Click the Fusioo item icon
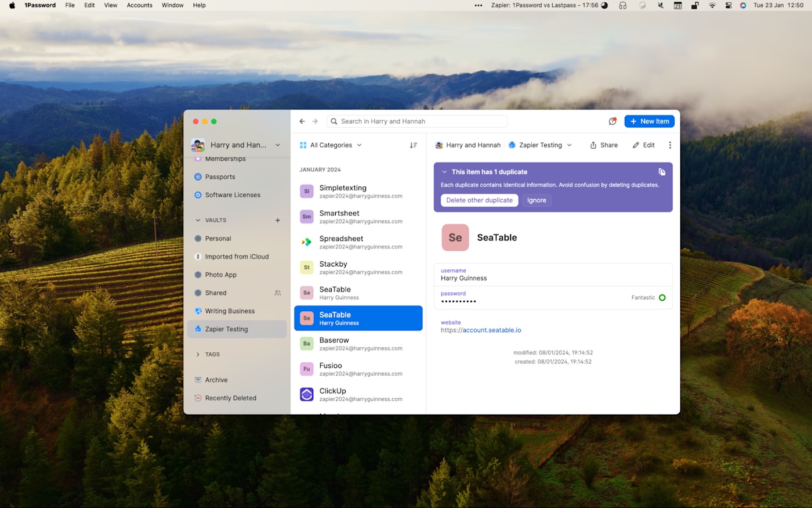The image size is (812, 508). click(307, 369)
